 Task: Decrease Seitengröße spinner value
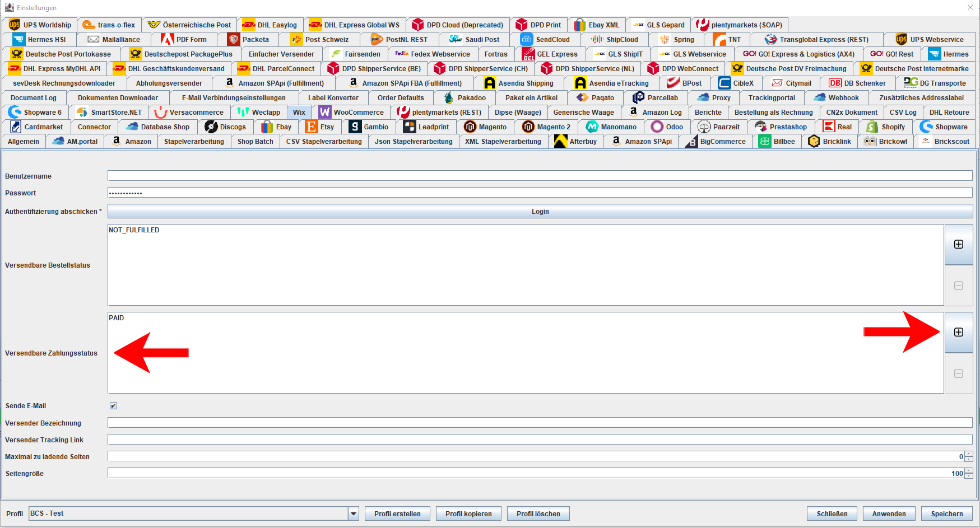click(x=969, y=476)
